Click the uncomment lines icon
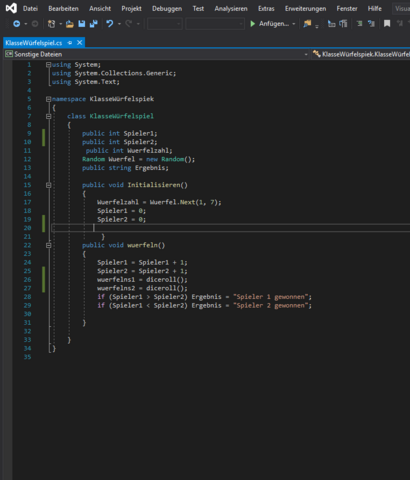The width and height of the screenshot is (410, 480). 371,24
